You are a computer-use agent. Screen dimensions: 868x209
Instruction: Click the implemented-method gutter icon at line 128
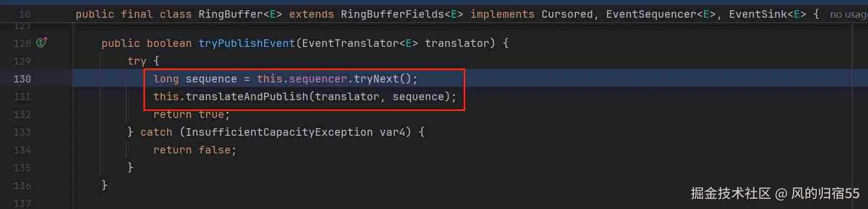42,42
